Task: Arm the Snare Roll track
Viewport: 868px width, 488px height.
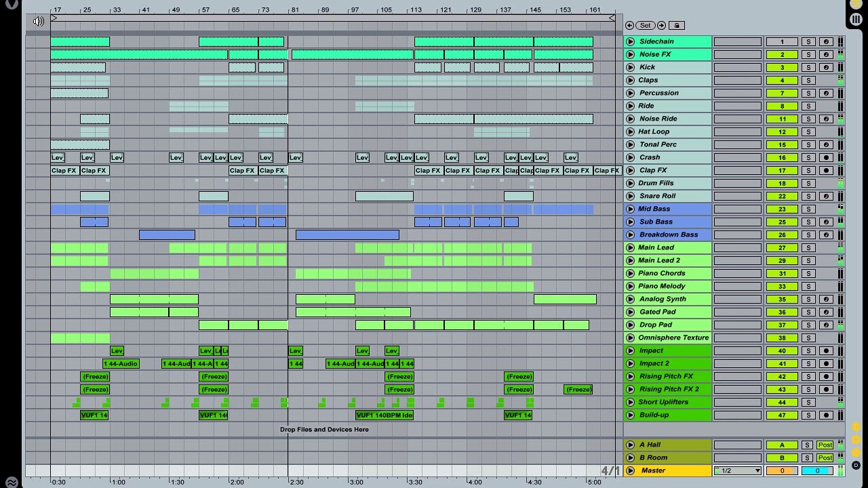Action: (x=825, y=196)
